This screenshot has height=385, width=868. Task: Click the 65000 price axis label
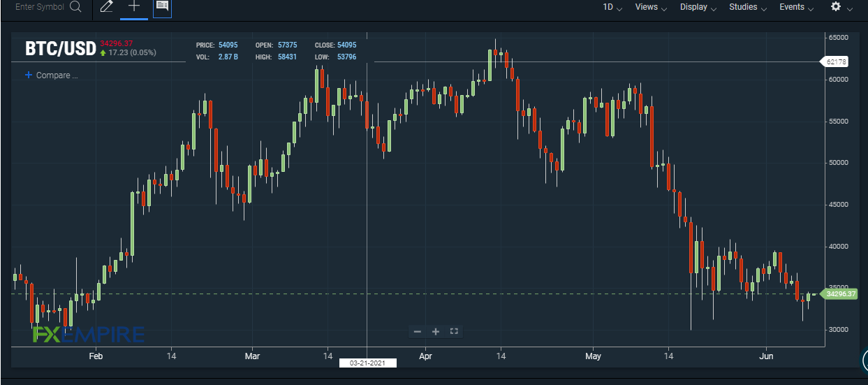click(x=838, y=38)
